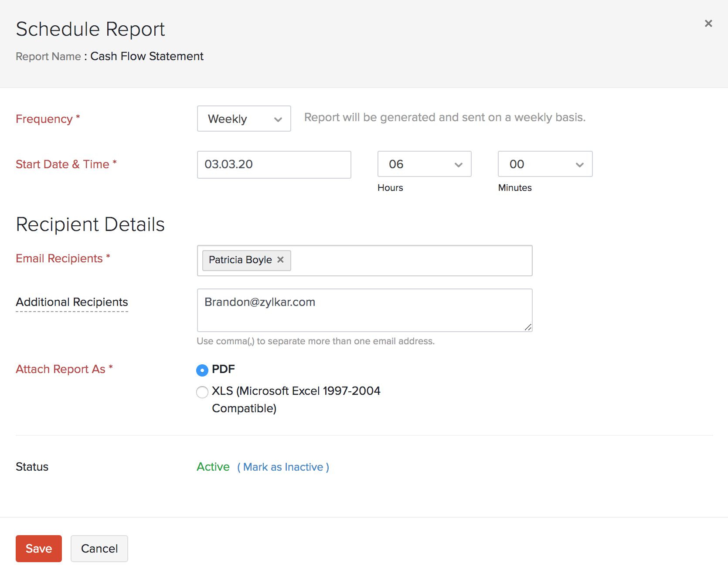Save the scheduled report
Image resolution: width=728 pixels, height=577 pixels.
click(38, 549)
